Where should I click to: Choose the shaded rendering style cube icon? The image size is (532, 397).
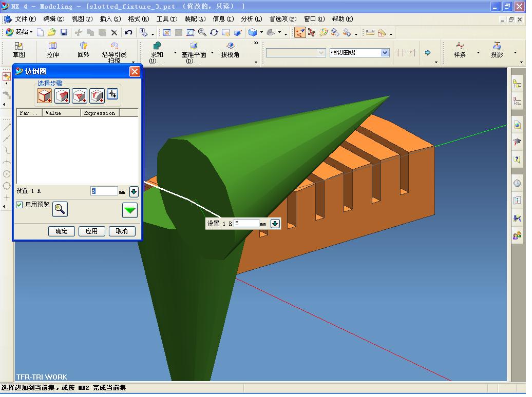tap(253, 32)
